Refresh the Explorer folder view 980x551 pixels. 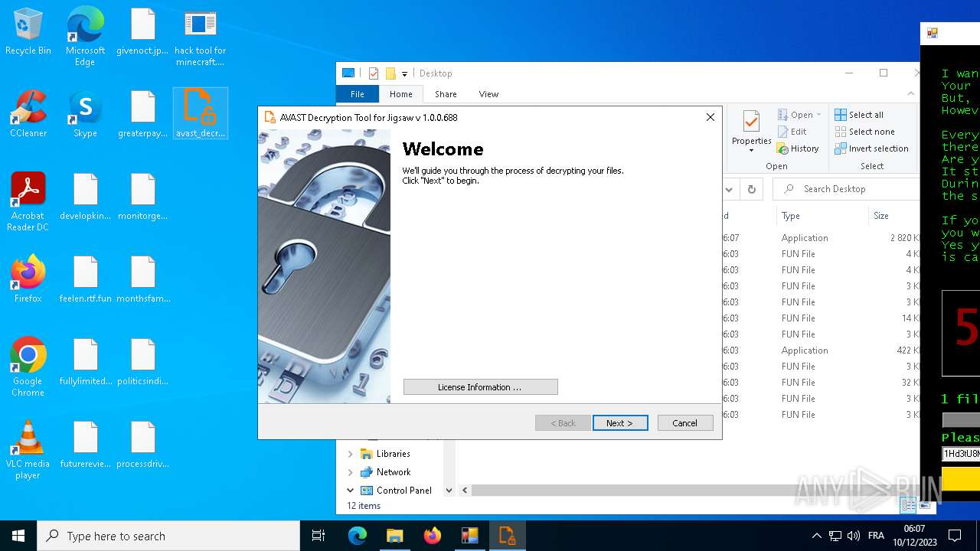[x=751, y=189]
